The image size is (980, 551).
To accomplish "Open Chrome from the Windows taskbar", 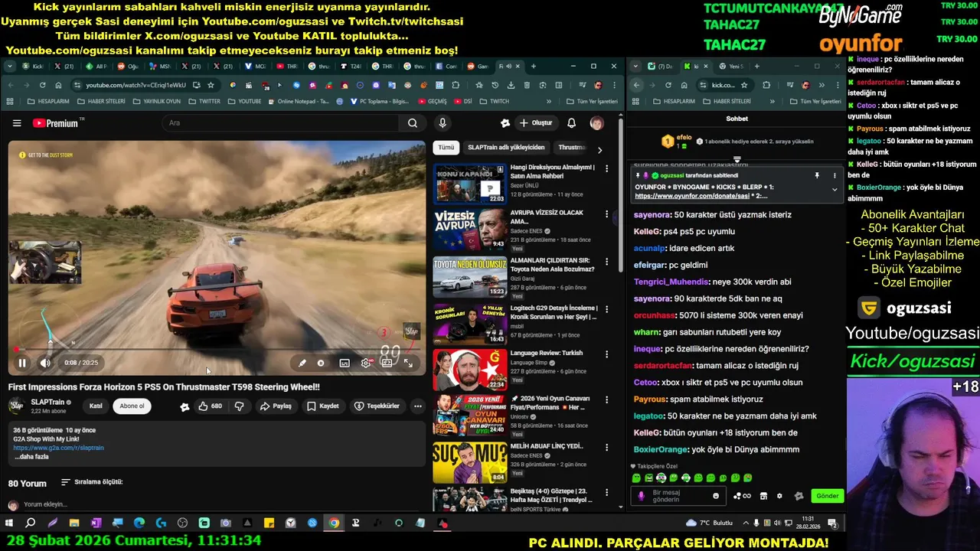I will tap(334, 523).
